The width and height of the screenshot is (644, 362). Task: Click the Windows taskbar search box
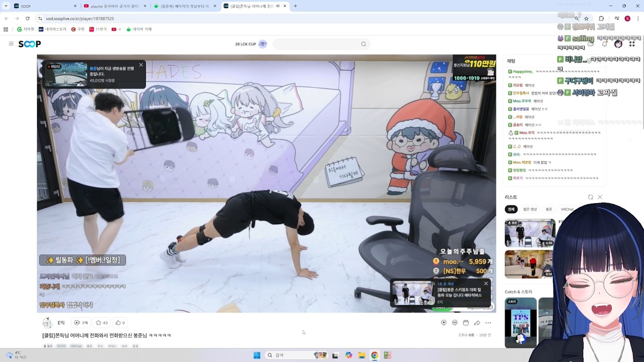tap(297, 355)
